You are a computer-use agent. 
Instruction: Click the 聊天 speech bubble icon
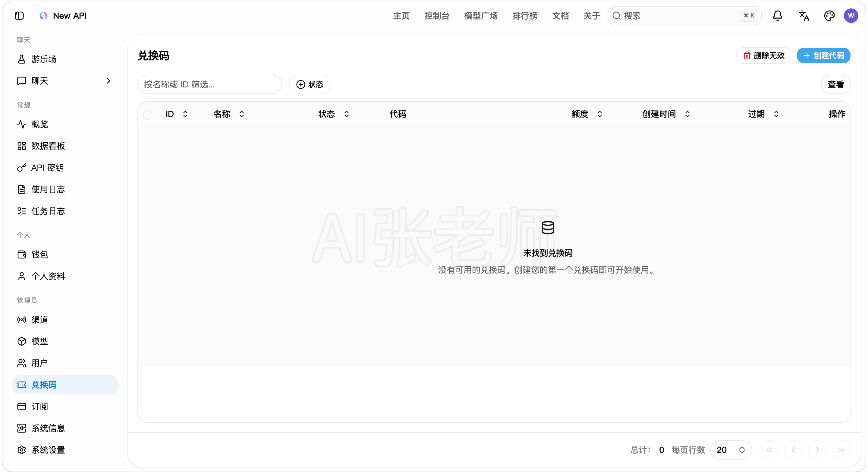(x=22, y=81)
